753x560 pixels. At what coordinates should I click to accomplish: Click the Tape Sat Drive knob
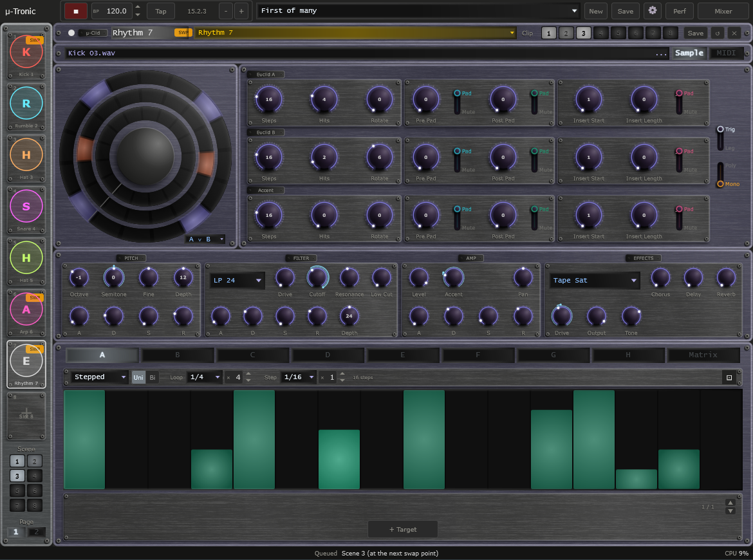click(x=561, y=316)
